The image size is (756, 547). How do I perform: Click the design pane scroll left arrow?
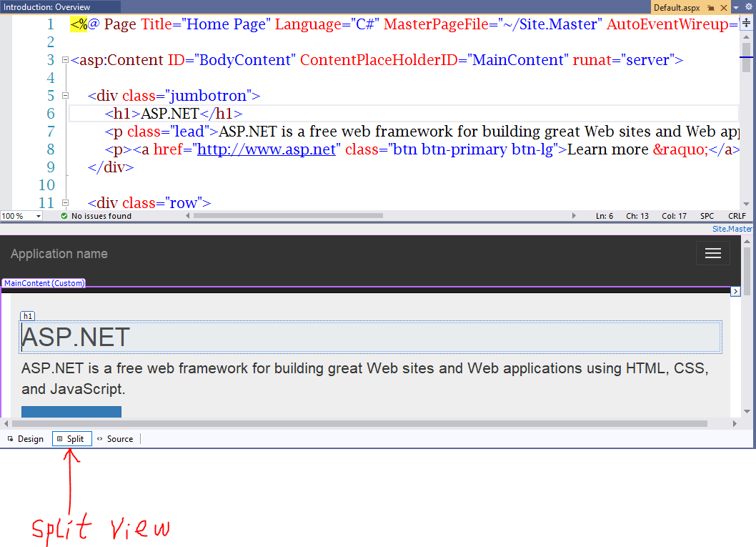[x=6, y=423]
